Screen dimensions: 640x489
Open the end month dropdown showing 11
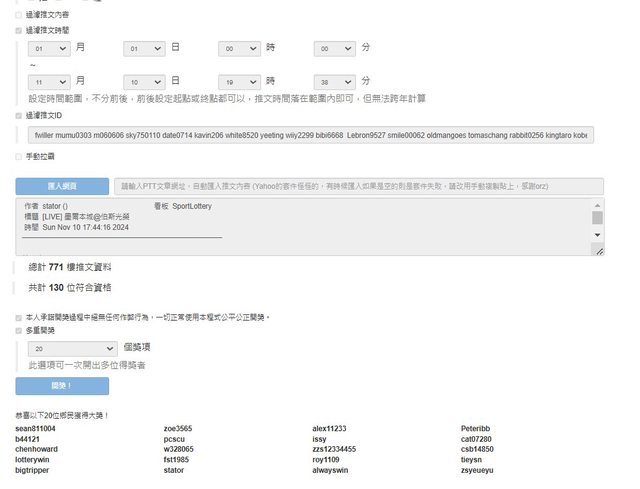pos(50,81)
